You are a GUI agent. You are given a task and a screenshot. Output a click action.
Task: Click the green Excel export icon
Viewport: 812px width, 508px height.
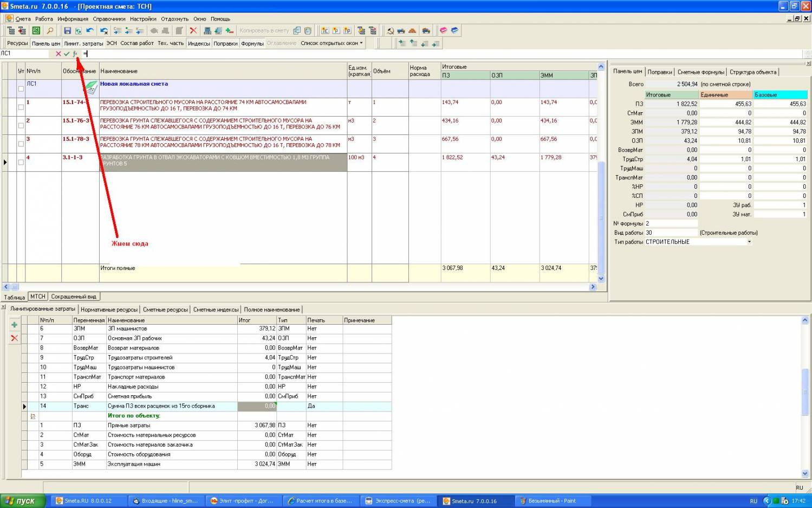36,31
